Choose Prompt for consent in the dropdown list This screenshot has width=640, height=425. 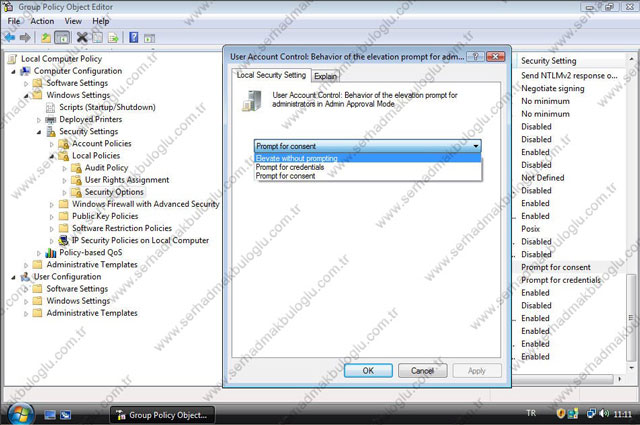367,176
